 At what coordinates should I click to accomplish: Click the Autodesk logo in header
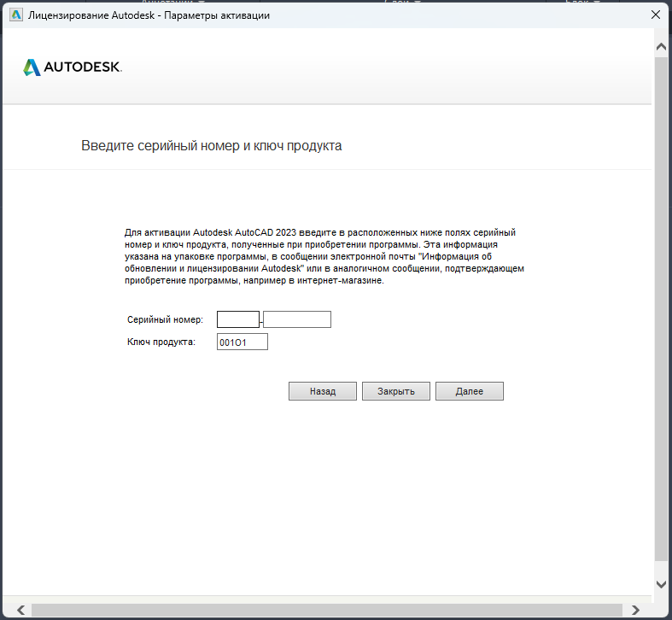click(x=73, y=67)
